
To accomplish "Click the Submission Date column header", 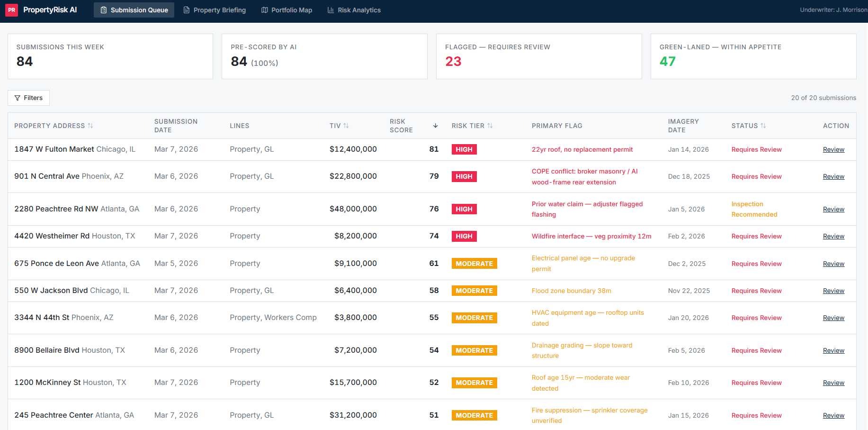I will click(176, 126).
